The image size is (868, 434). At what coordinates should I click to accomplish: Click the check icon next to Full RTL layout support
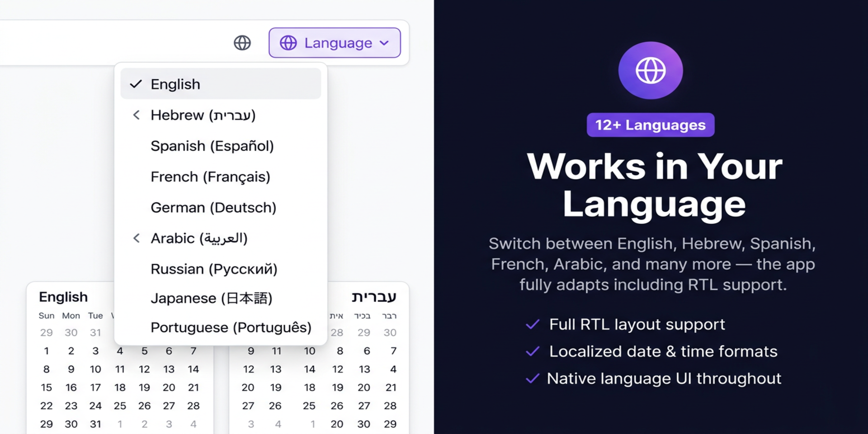click(533, 324)
